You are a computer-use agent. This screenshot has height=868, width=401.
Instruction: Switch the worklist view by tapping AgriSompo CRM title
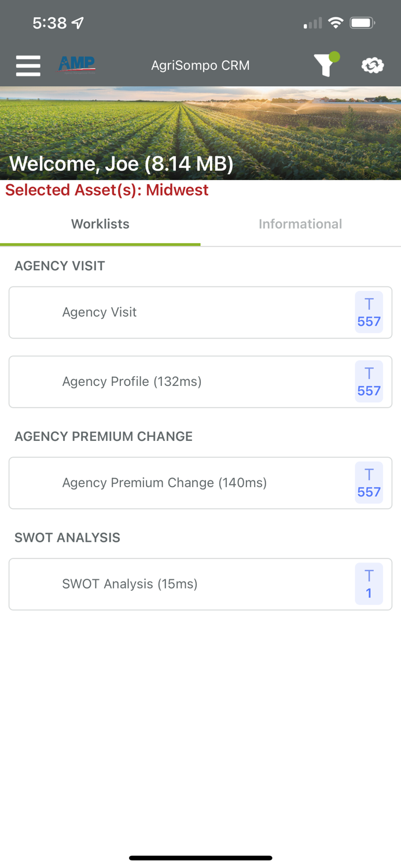[200, 65]
